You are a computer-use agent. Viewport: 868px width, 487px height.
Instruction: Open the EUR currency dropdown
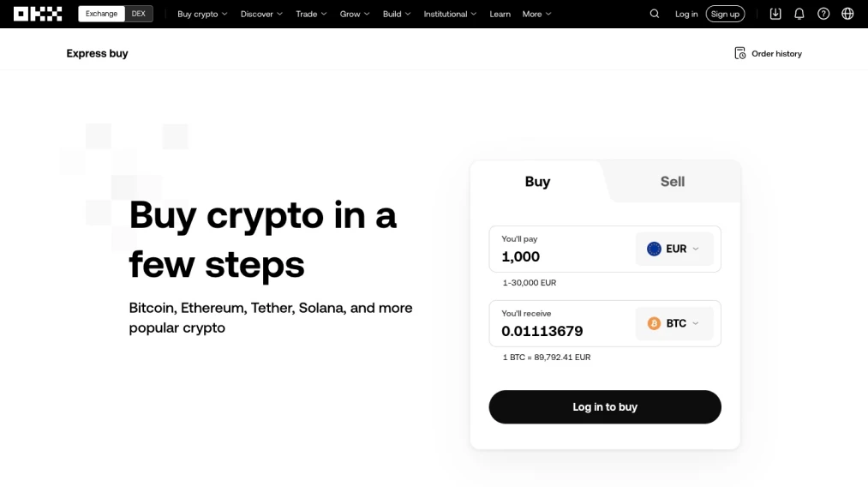674,249
